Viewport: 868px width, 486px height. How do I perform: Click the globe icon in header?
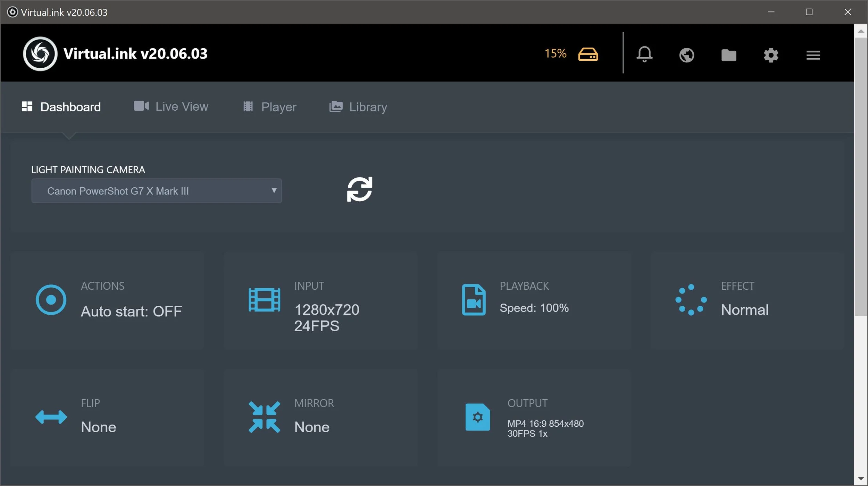686,55
